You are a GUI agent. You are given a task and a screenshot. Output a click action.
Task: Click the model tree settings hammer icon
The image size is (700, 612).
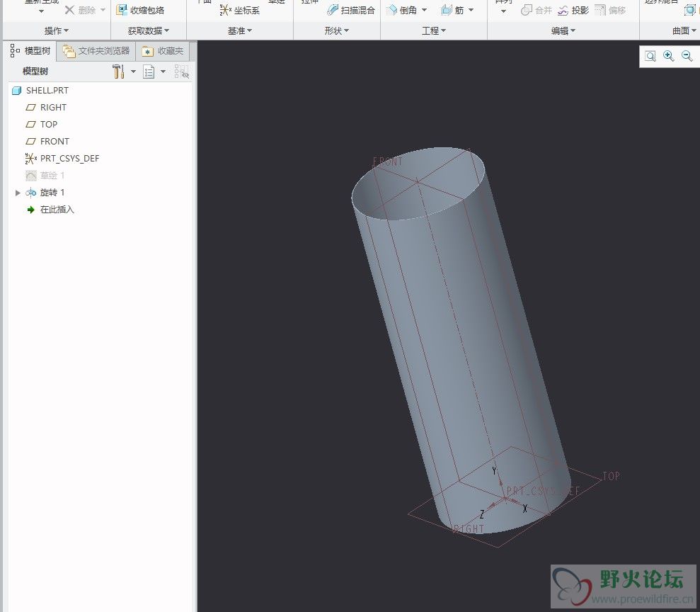click(118, 72)
